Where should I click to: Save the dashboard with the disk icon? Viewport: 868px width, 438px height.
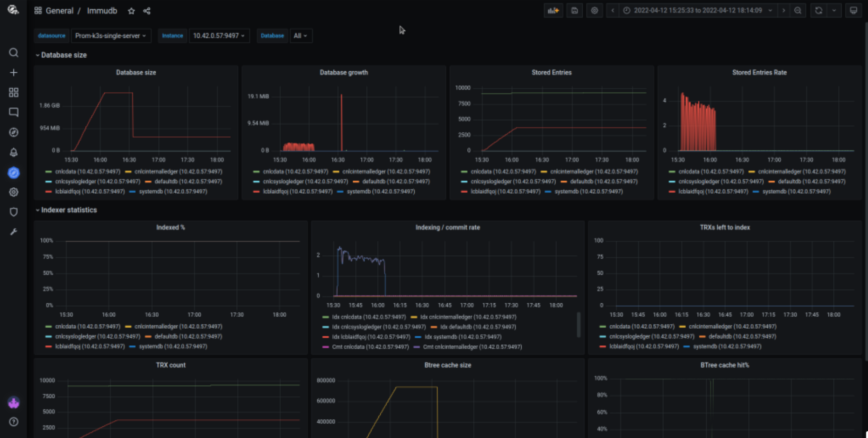tap(574, 10)
